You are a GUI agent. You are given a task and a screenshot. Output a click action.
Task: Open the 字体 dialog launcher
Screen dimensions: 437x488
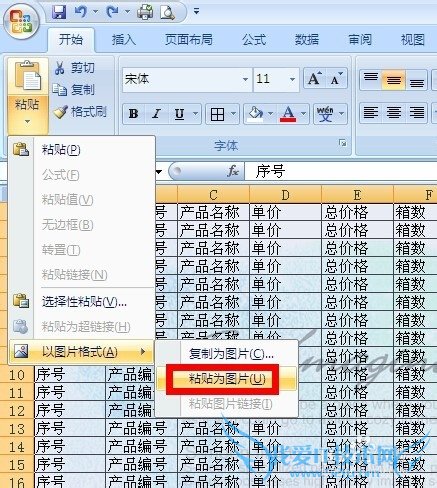pyautogui.click(x=343, y=143)
